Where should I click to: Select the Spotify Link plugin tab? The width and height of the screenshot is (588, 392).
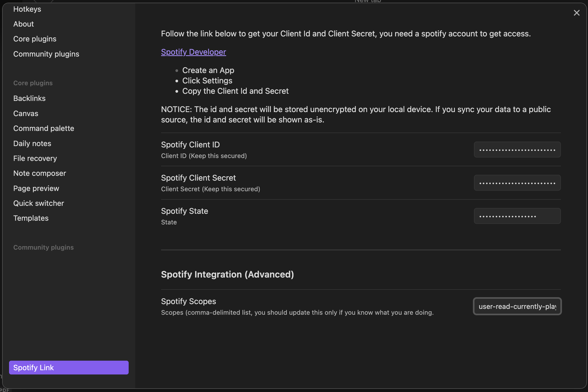pyautogui.click(x=69, y=368)
